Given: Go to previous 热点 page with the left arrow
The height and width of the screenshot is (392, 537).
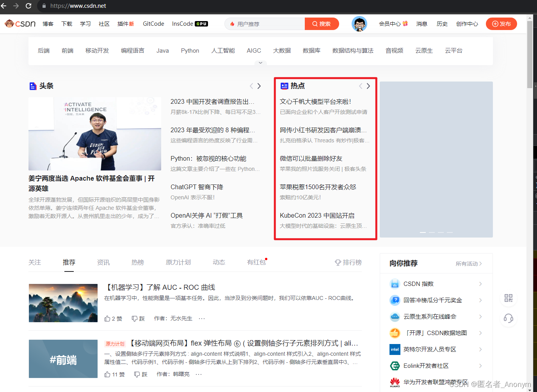Looking at the screenshot, I should pos(361,86).
